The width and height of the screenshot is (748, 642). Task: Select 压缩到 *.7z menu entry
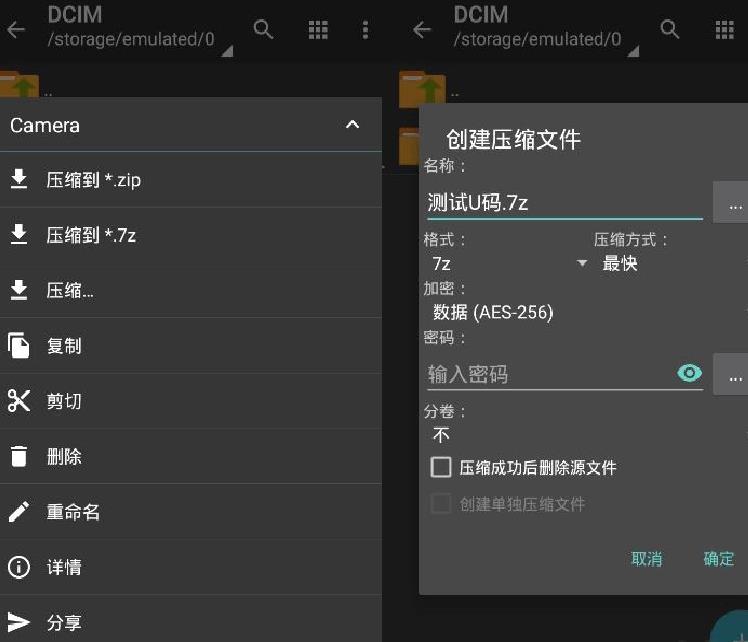[x=191, y=235]
